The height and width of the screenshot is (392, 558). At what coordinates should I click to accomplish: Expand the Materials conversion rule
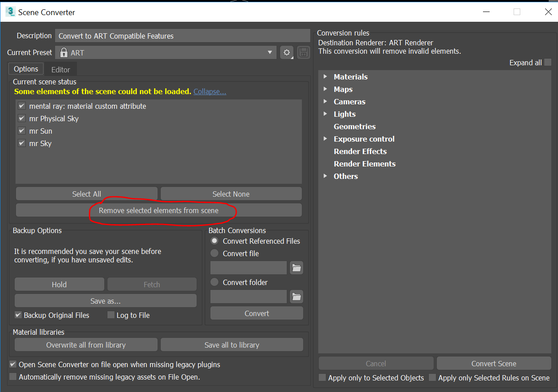click(325, 76)
